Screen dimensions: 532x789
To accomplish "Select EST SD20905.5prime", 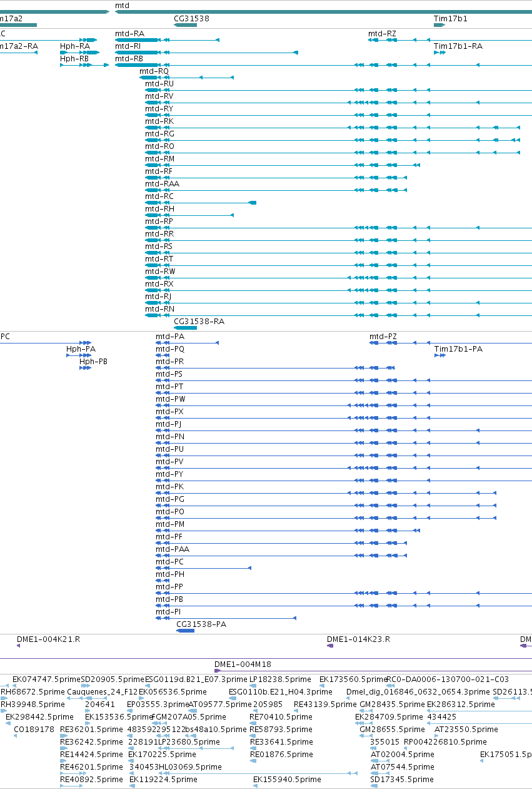I will (113, 679).
